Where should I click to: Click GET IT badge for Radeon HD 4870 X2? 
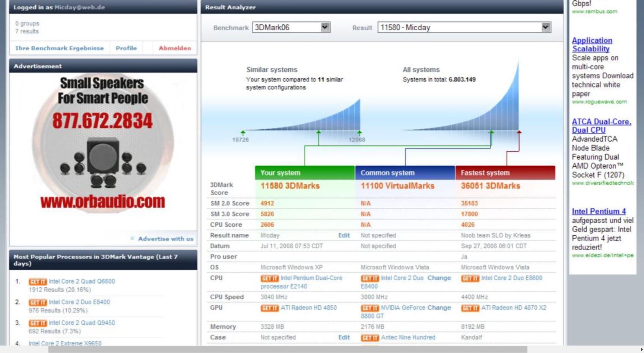470,308
